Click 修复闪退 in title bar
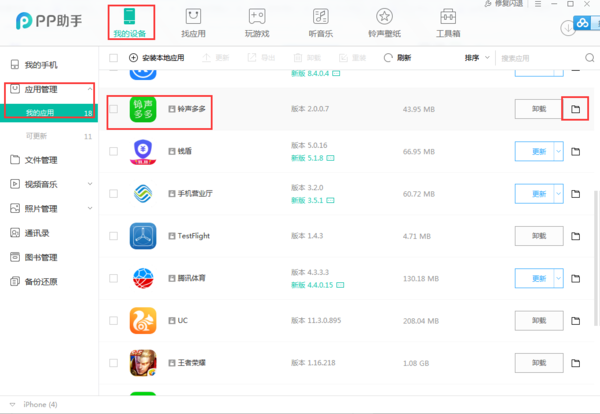The image size is (600, 414). [x=504, y=3]
